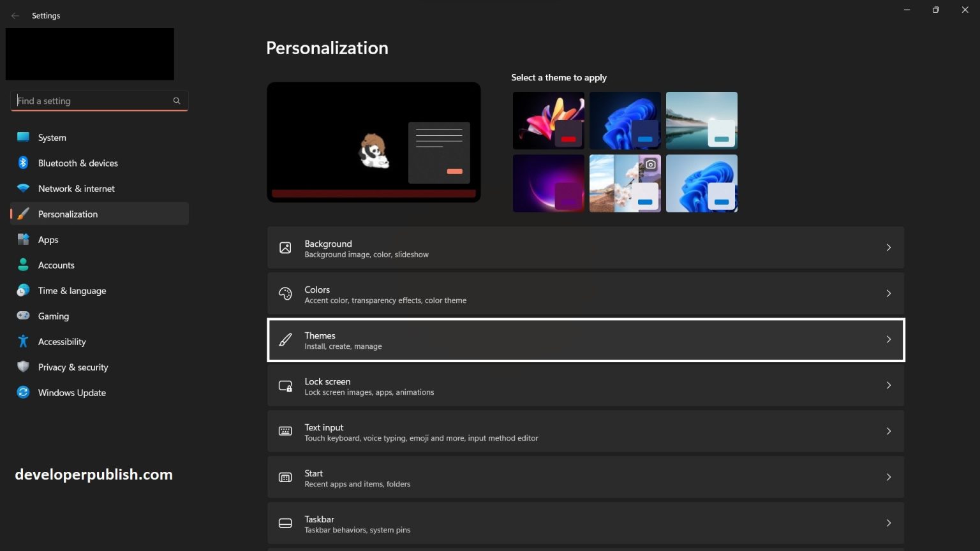980x551 pixels.
Task: Click the Themes paintbrush icon
Action: (285, 339)
